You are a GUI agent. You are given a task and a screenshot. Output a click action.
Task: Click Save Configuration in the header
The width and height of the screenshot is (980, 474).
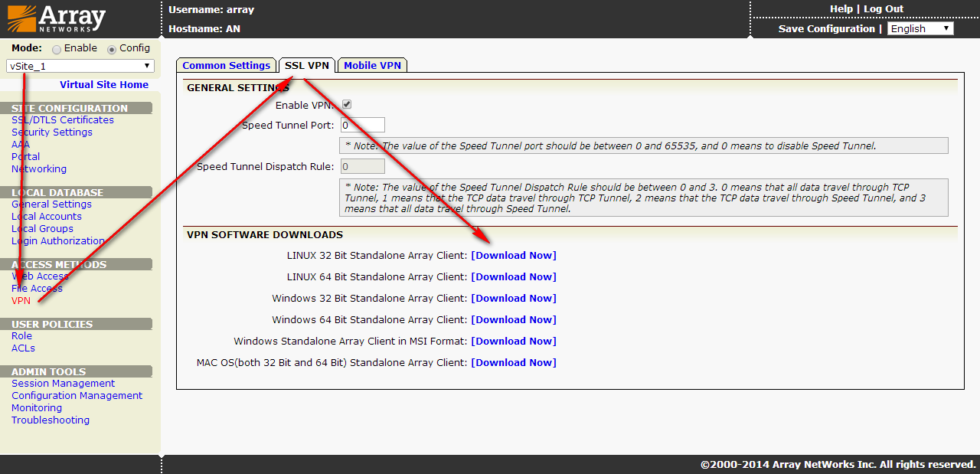click(x=827, y=28)
